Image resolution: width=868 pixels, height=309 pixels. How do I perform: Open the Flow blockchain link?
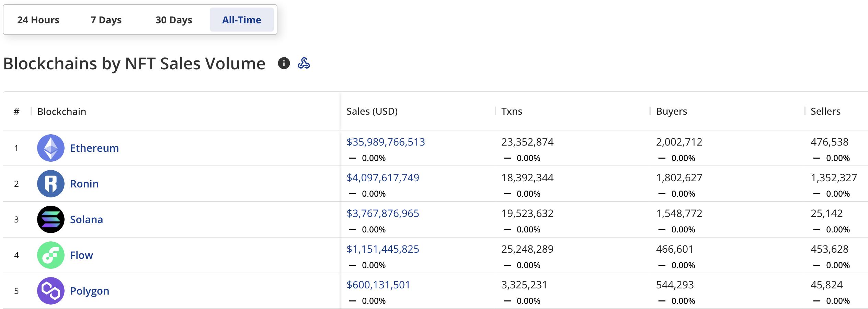tap(81, 255)
